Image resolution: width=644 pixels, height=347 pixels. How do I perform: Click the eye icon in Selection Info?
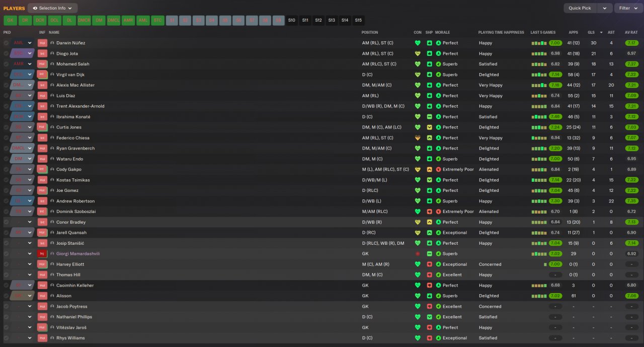pyautogui.click(x=35, y=8)
